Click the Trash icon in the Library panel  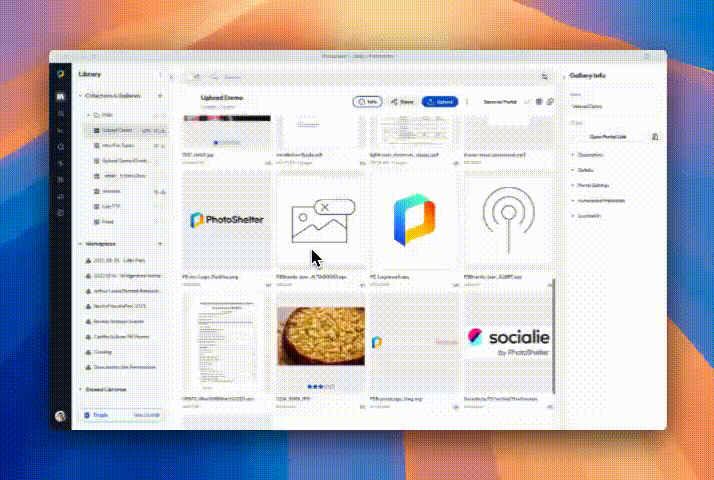[x=87, y=415]
